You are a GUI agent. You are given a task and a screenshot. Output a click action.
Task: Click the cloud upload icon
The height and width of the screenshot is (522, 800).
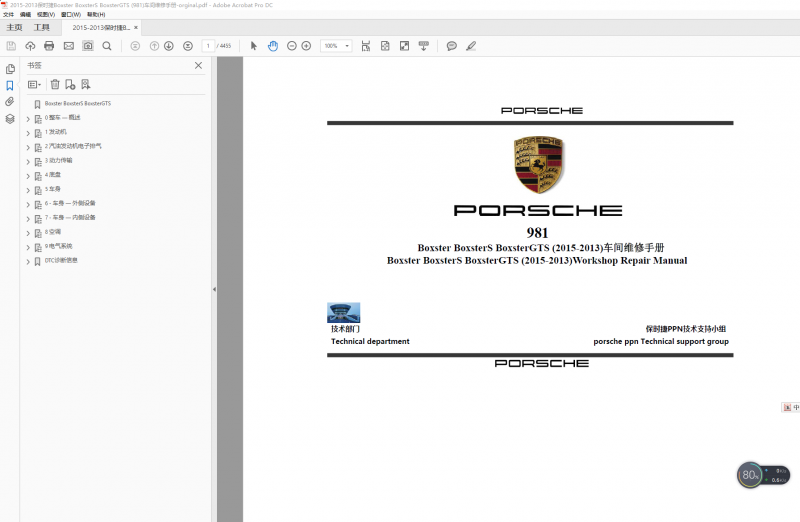tap(30, 46)
